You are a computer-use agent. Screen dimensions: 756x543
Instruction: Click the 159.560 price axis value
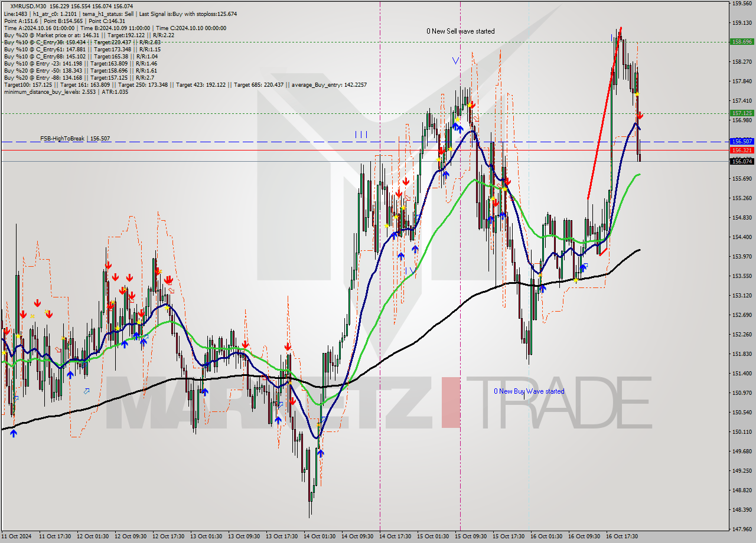742,4
